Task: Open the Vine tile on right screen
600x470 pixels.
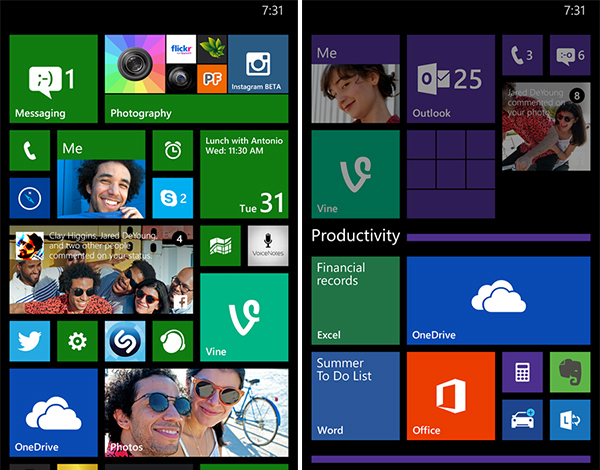Action: pos(355,174)
